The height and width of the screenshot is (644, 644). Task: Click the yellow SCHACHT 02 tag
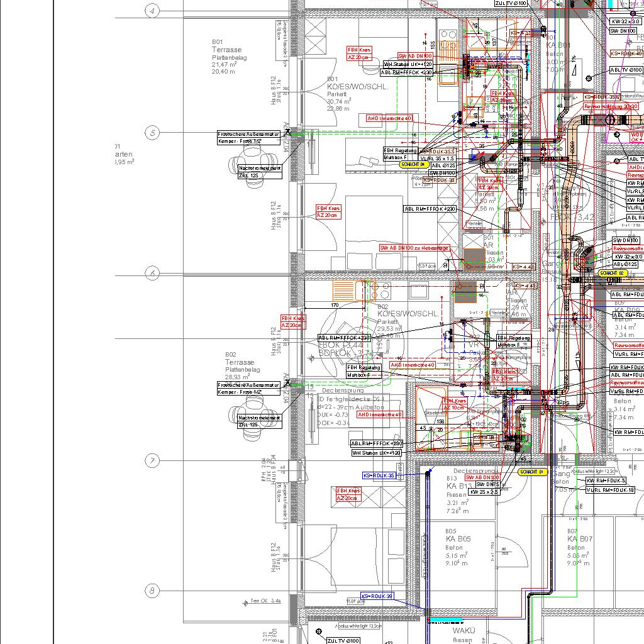(x=613, y=274)
